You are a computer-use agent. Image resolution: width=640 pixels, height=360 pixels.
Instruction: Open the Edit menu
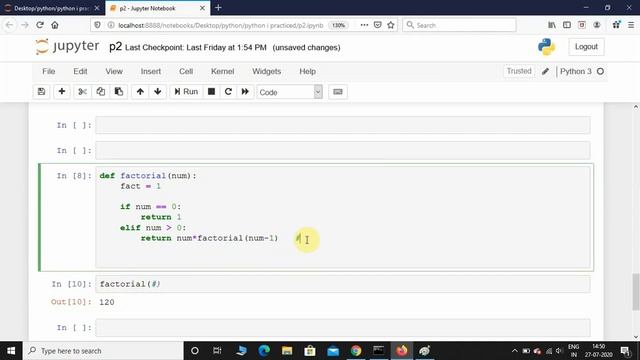(80, 71)
